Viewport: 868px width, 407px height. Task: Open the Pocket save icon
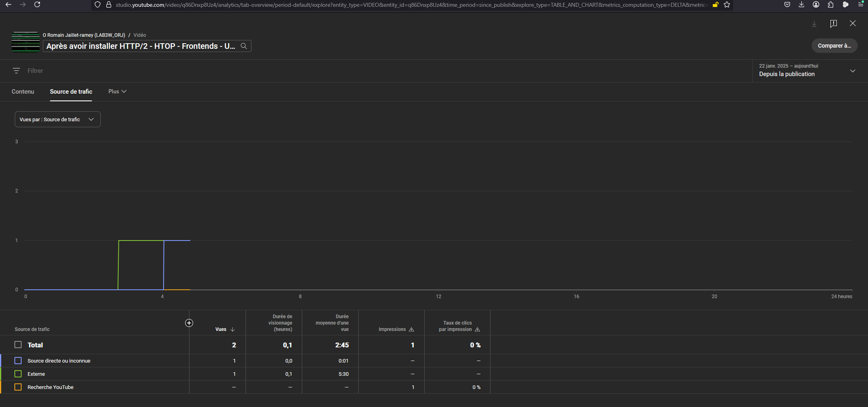click(x=787, y=4)
